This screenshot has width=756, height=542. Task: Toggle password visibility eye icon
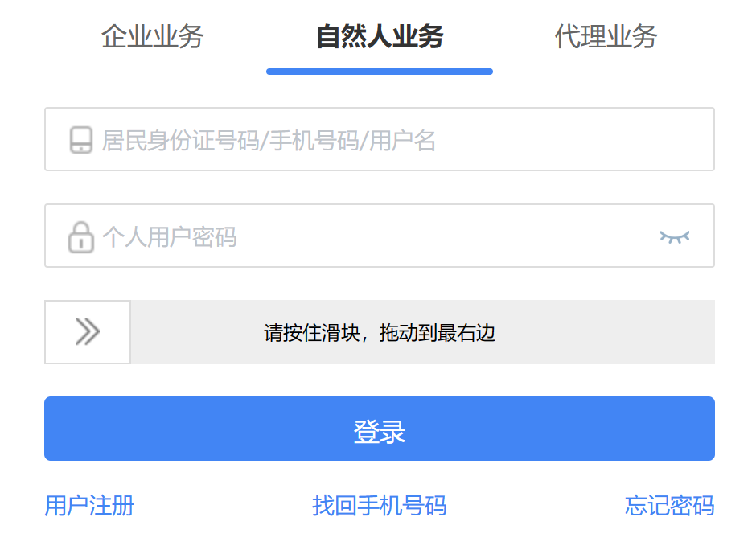675,236
